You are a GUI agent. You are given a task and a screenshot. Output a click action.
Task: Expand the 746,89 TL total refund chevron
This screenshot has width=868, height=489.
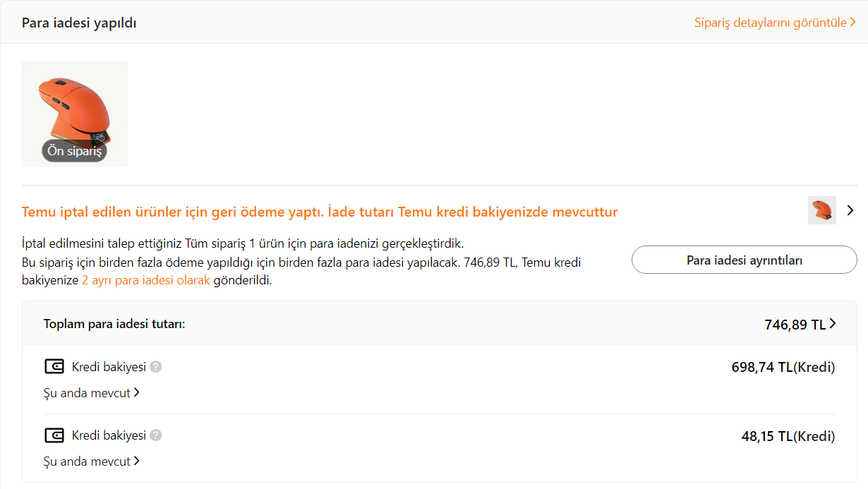point(833,324)
